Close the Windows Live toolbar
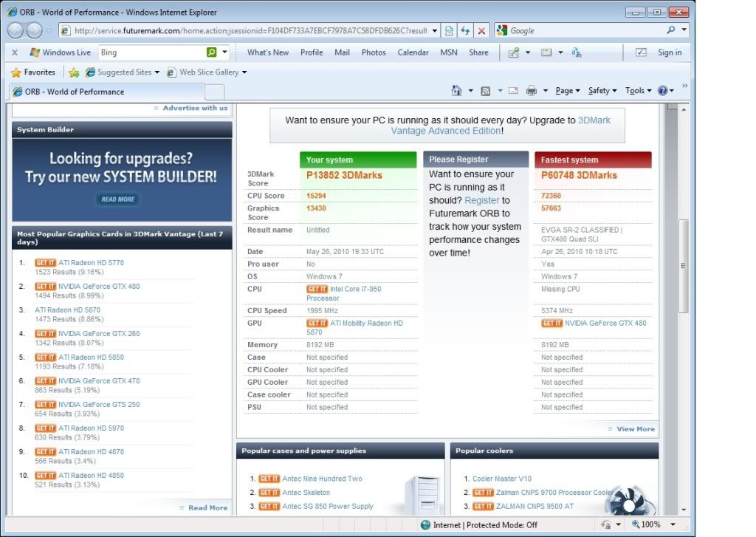Screen dimensions: 756x537 click(x=15, y=52)
